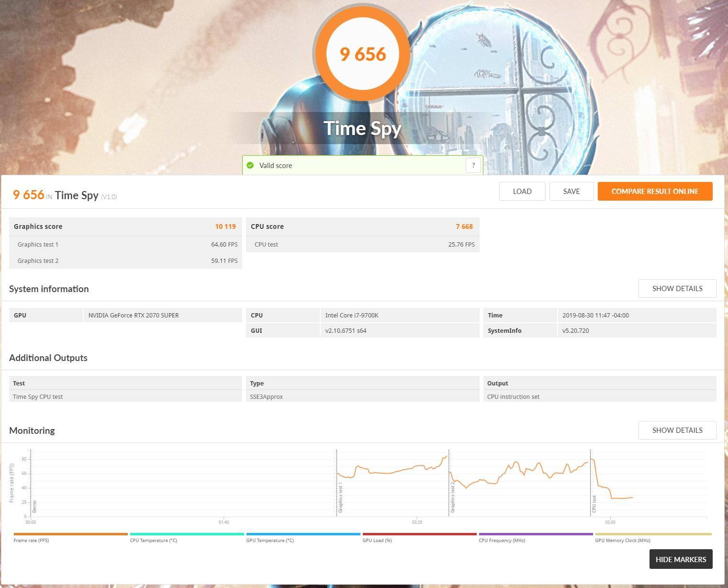Toggle the GPU Memory Clock legend series

pyautogui.click(x=622, y=540)
